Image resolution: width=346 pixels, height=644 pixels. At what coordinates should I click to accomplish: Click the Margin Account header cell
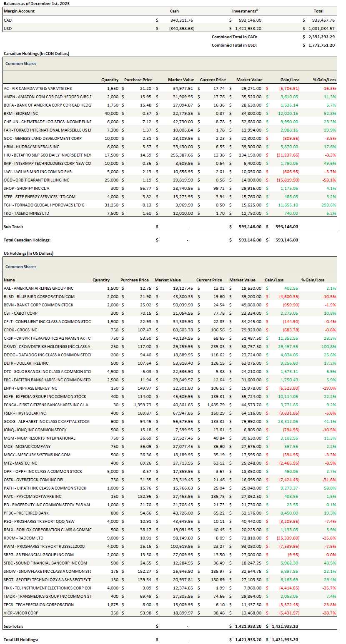pyautogui.click(x=19, y=11)
